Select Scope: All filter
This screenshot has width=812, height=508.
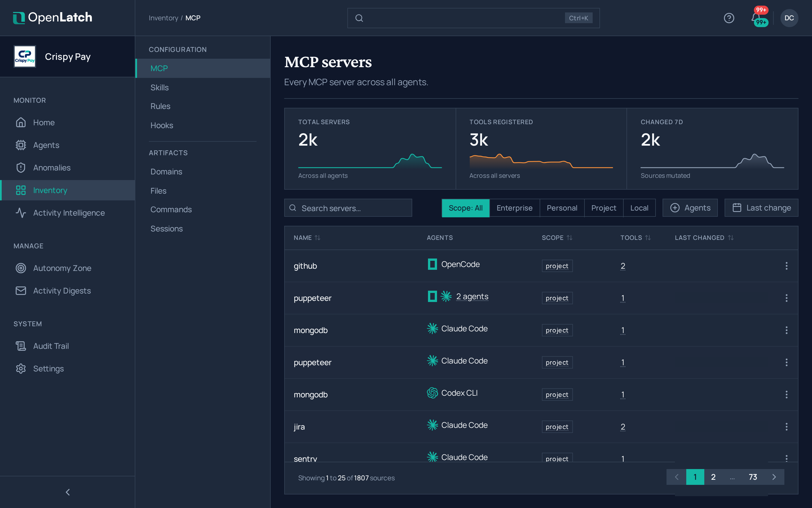(465, 208)
